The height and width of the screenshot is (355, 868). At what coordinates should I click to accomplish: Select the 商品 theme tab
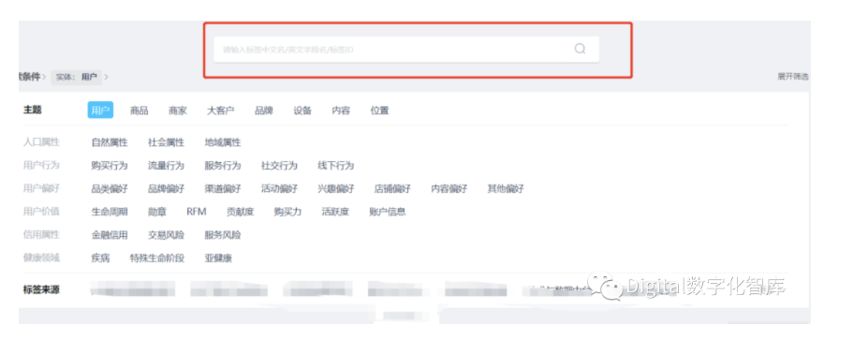tap(139, 111)
